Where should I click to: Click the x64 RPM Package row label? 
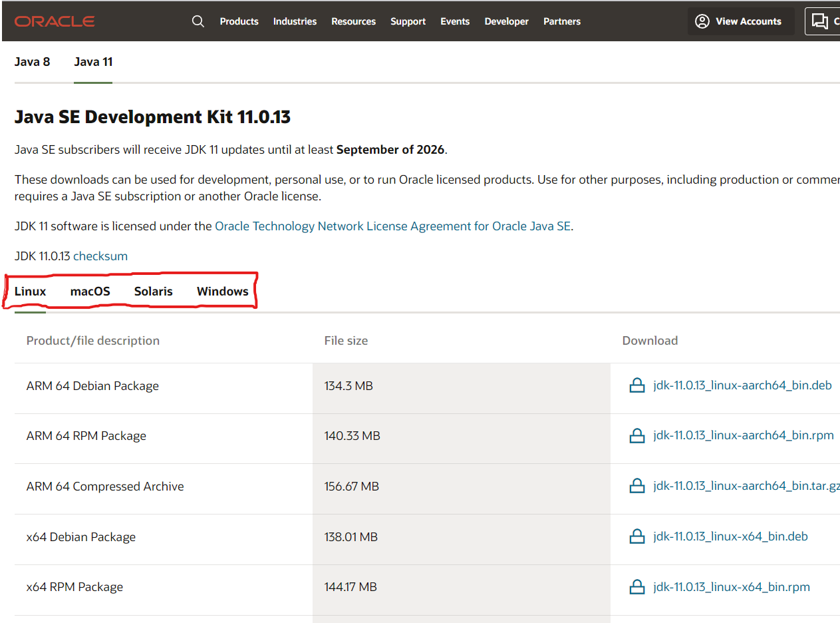point(74,587)
